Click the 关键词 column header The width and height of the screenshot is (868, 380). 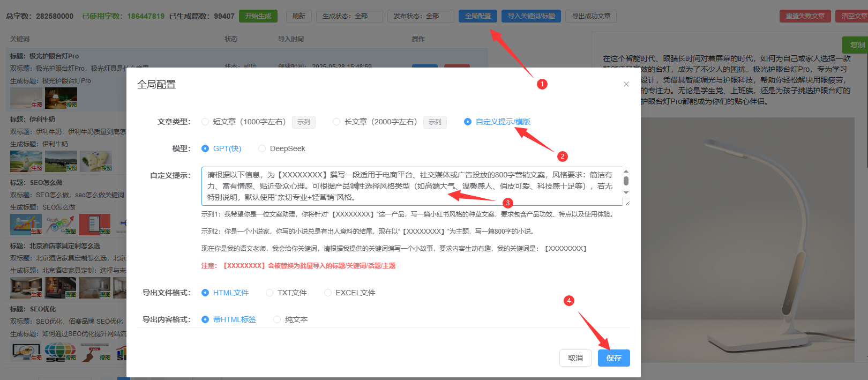[x=20, y=39]
